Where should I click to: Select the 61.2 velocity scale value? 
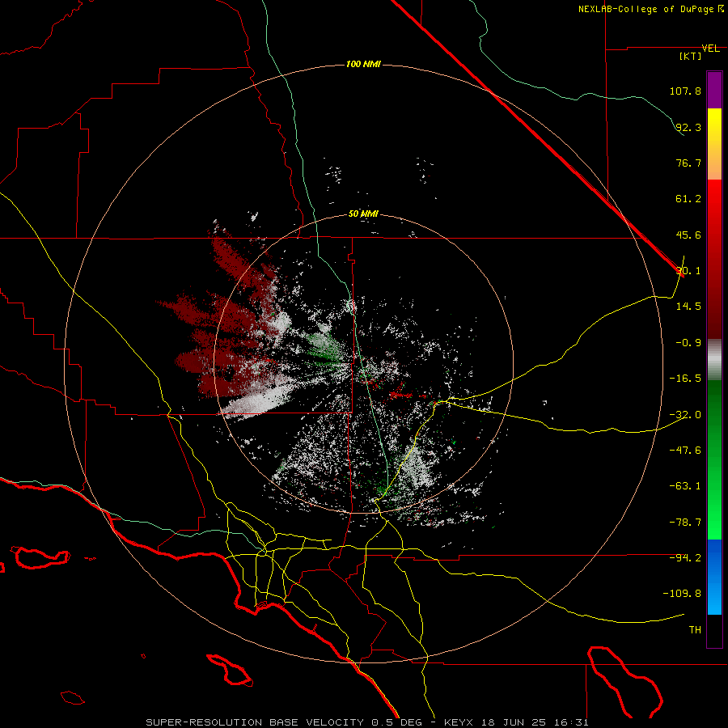688,199
